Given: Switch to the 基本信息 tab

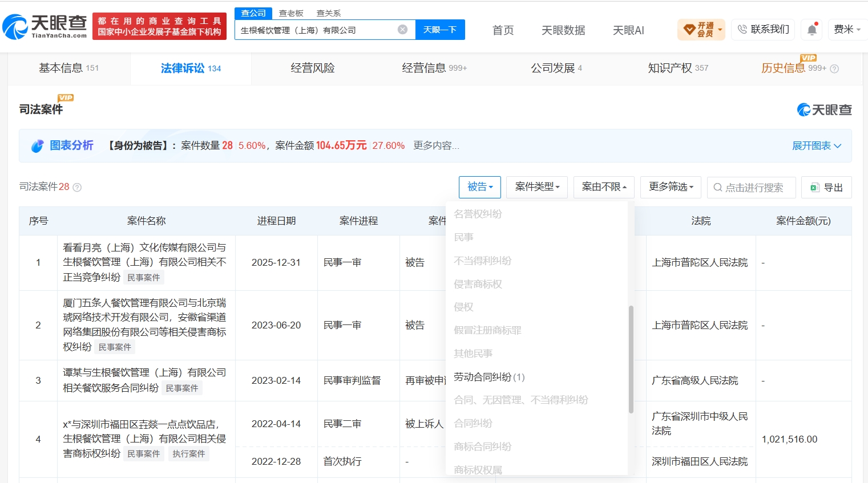Looking at the screenshot, I should (x=69, y=68).
